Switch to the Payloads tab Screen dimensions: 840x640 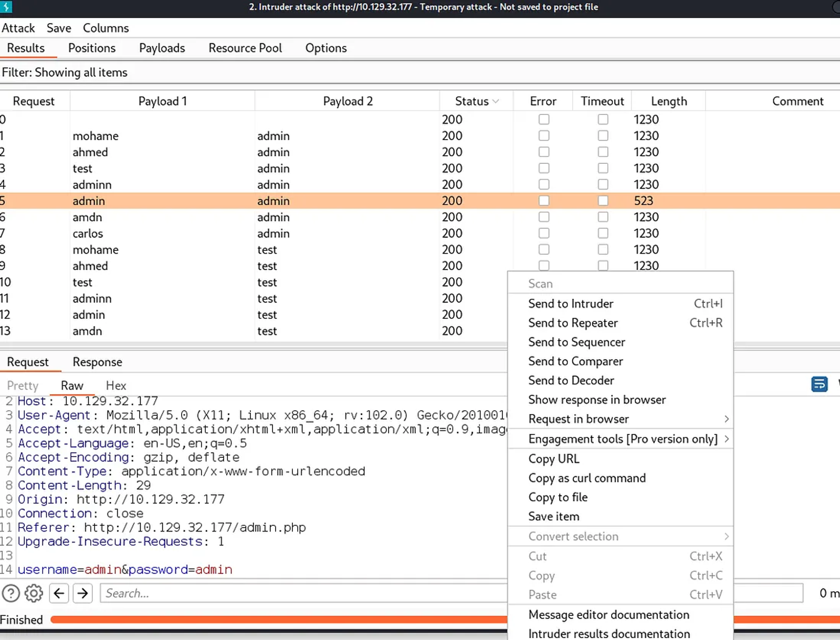click(162, 48)
